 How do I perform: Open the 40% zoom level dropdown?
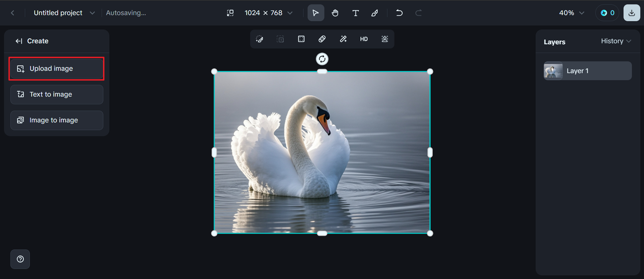click(572, 13)
